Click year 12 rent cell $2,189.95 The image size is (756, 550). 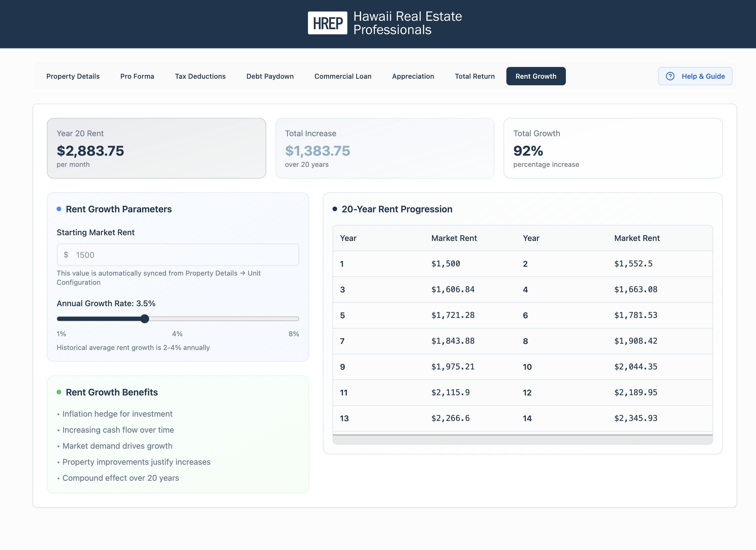[636, 392]
